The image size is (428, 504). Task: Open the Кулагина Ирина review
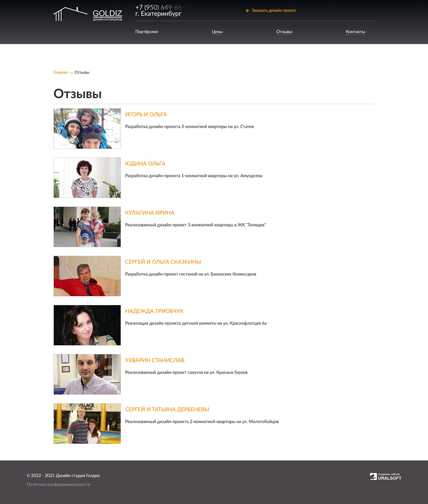149,213
